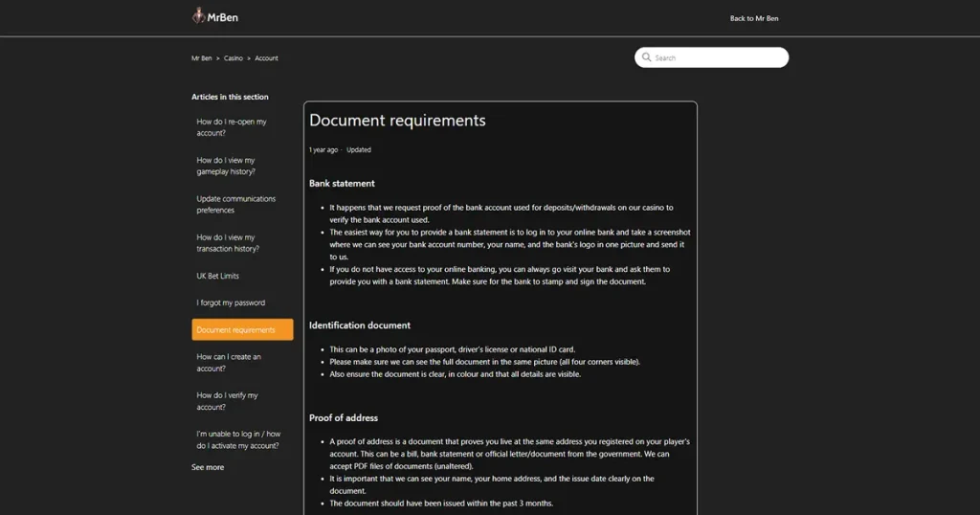The image size is (980, 515).
Task: Go to Account breadcrumb
Action: (266, 58)
